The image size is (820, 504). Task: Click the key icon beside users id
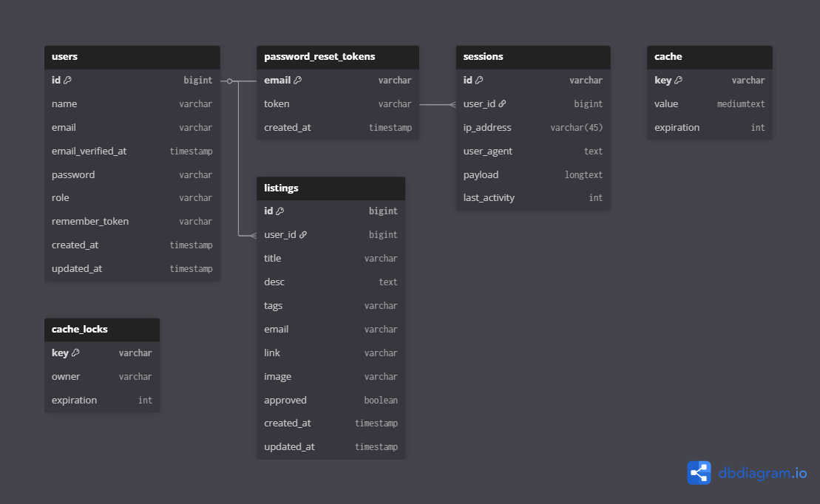(x=68, y=81)
